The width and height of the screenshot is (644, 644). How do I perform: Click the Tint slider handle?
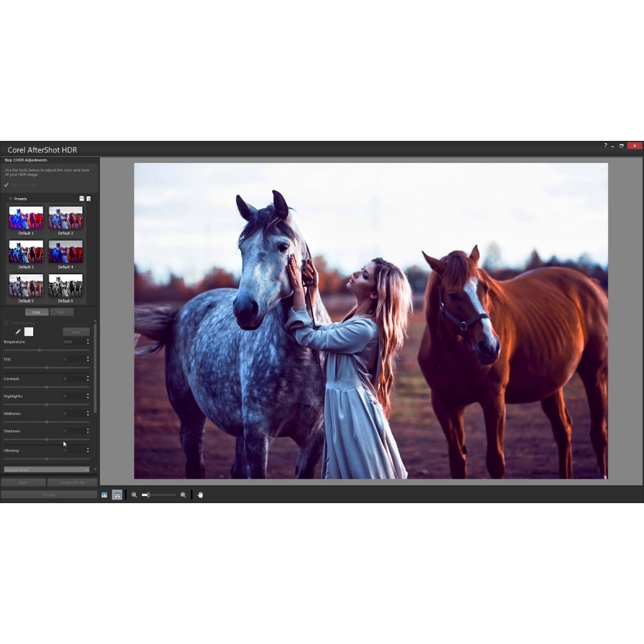click(x=47, y=367)
